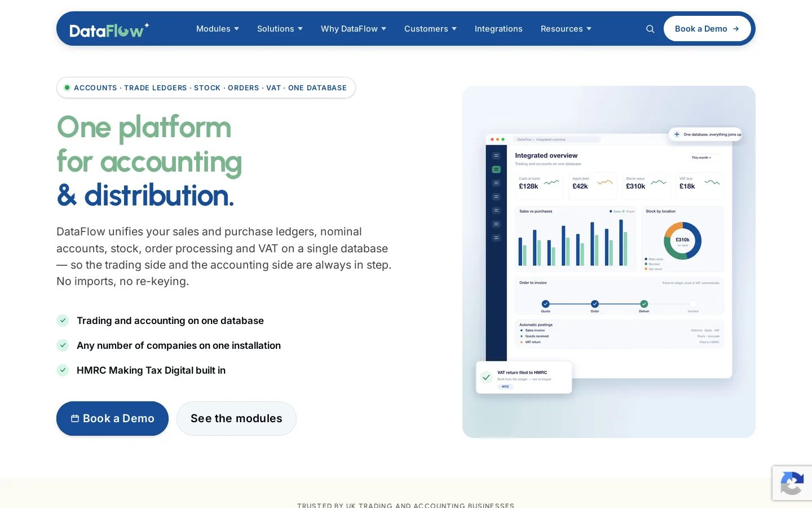Click the 'One platform for accounting & distribution' heading
The image size is (812, 508).
149,161
